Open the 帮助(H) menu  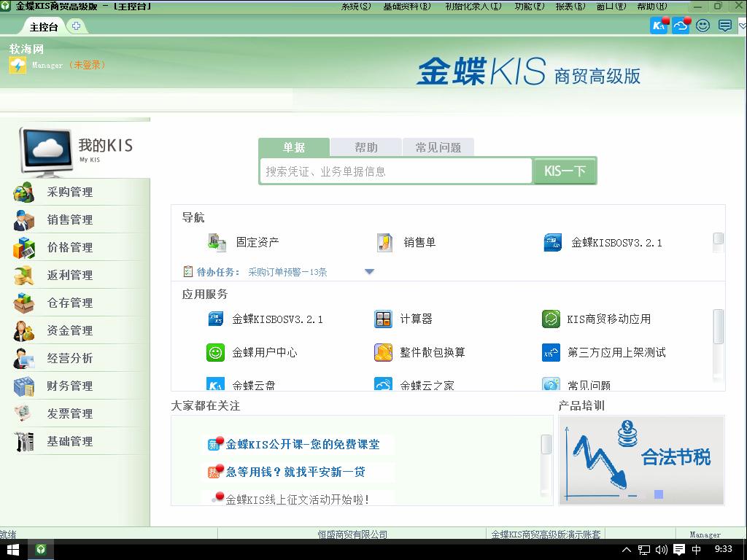click(652, 6)
